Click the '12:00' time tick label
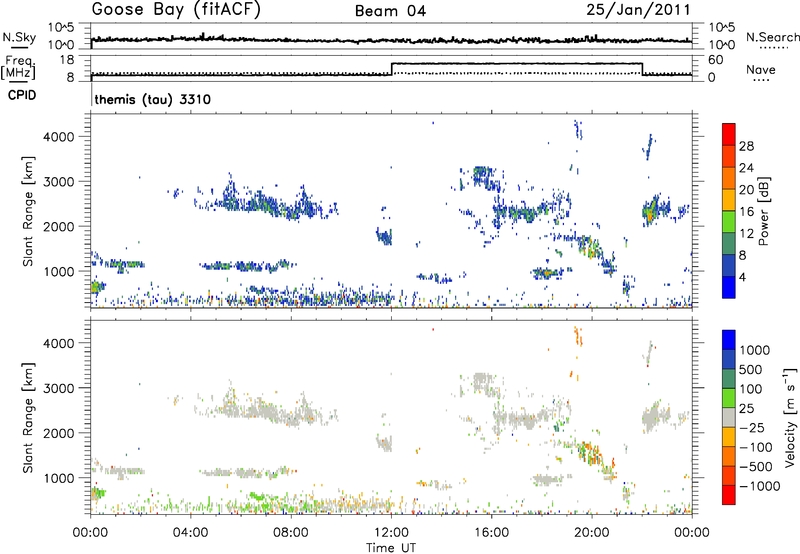Viewport: 800px width, 554px height. tap(391, 533)
